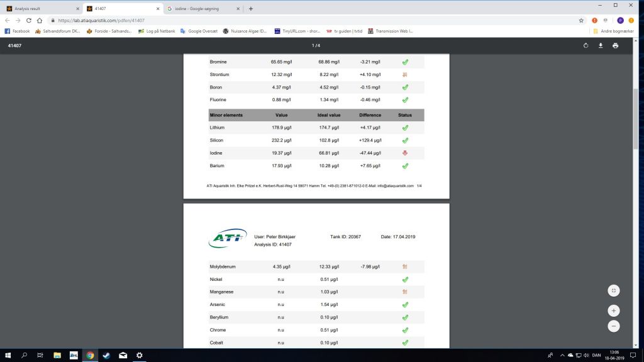Open a new browser tab
Viewport: 644px width, 362px height.
coord(251,9)
